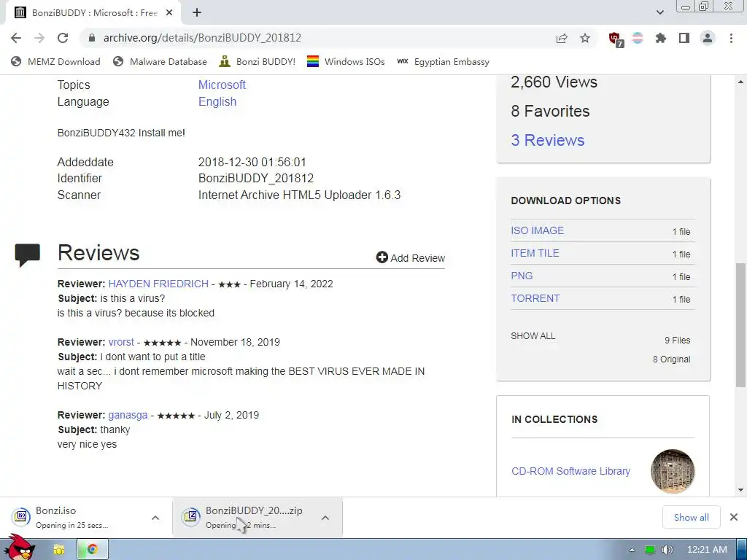Open reviewer HAYDEN FRIEDRICH's profile
This screenshot has width=747, height=560.
[158, 284]
